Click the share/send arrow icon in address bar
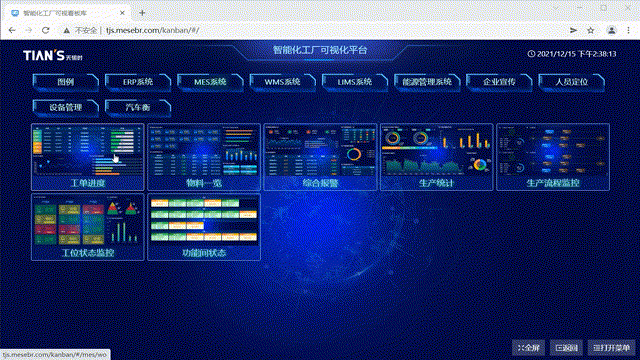This screenshot has width=640, height=360. pos(573,30)
